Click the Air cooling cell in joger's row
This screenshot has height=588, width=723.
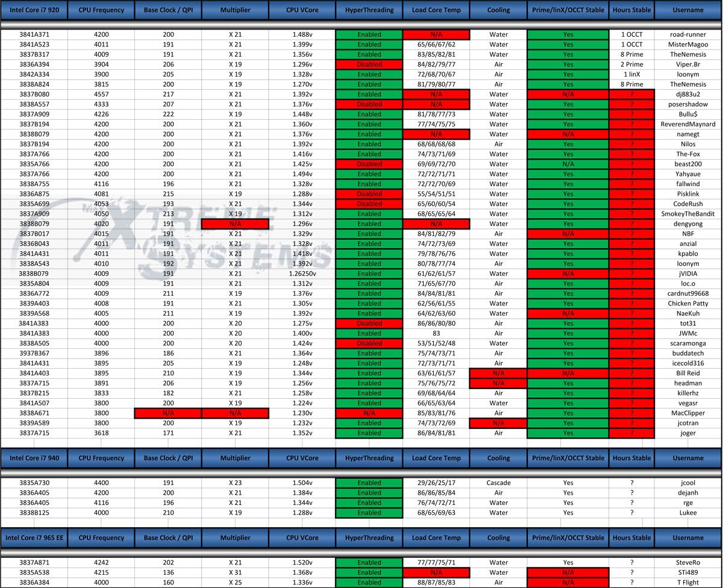498,433
